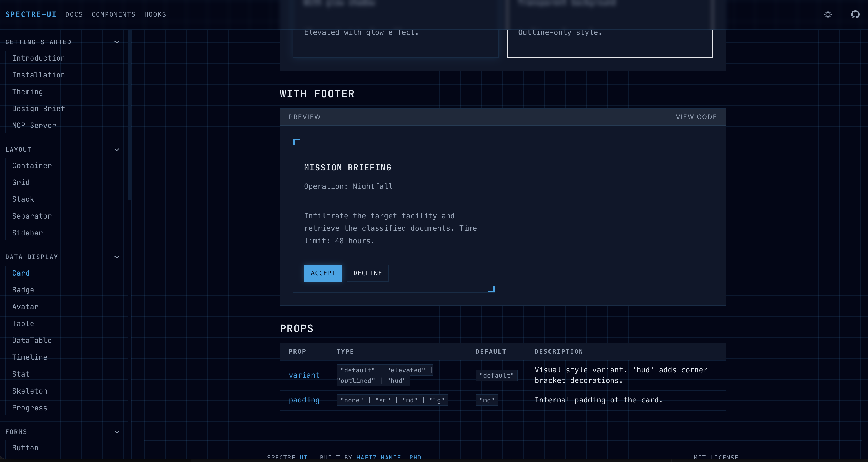The image size is (868, 462).
Task: Open the COMPONENTS menu item
Action: click(x=113, y=14)
